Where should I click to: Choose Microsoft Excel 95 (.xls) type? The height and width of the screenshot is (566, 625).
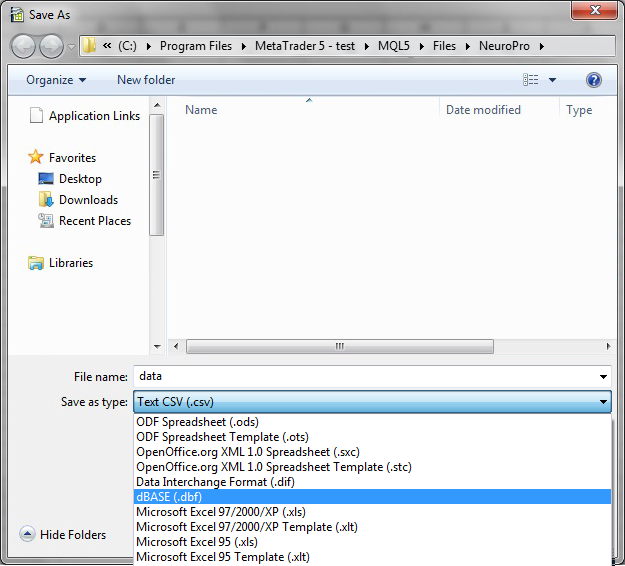tap(372, 542)
